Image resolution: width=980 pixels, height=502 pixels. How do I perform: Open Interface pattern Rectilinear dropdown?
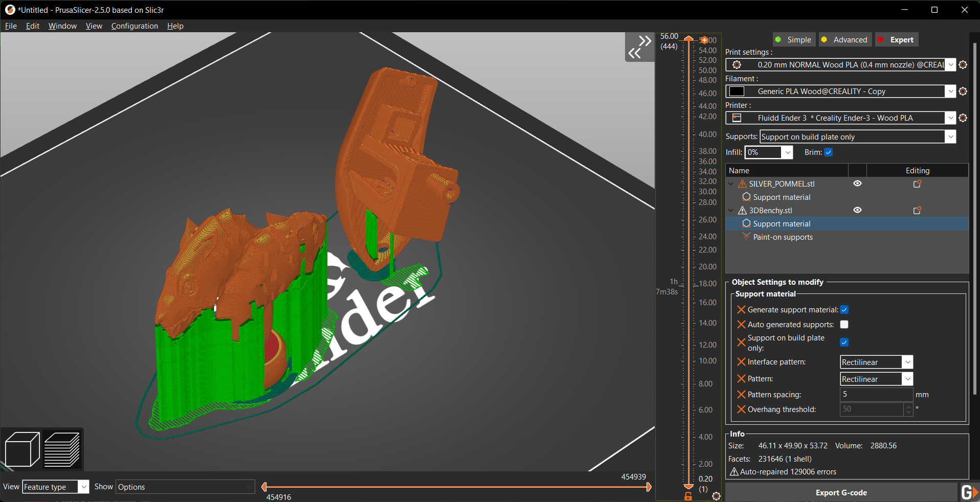[x=908, y=362]
